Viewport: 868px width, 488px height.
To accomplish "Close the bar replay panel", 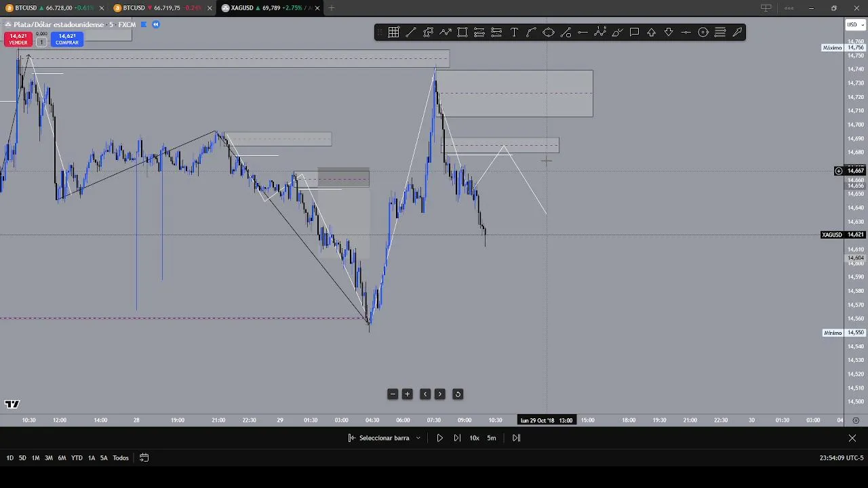I will click(x=852, y=438).
